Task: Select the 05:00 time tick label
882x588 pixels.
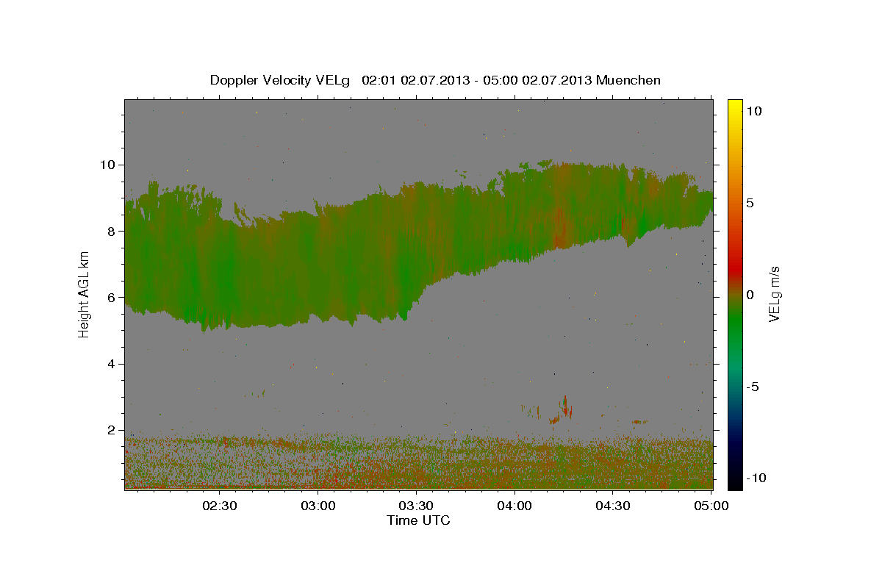Action: (x=711, y=506)
